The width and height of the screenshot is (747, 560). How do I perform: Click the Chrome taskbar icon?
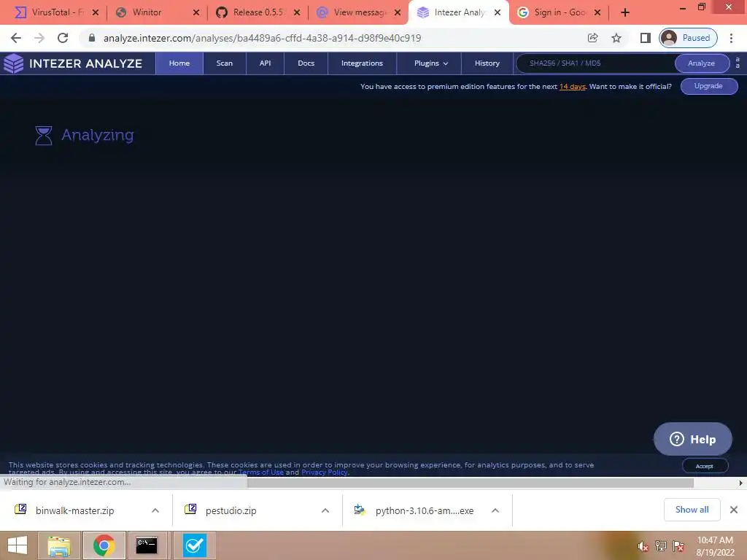[x=104, y=545]
